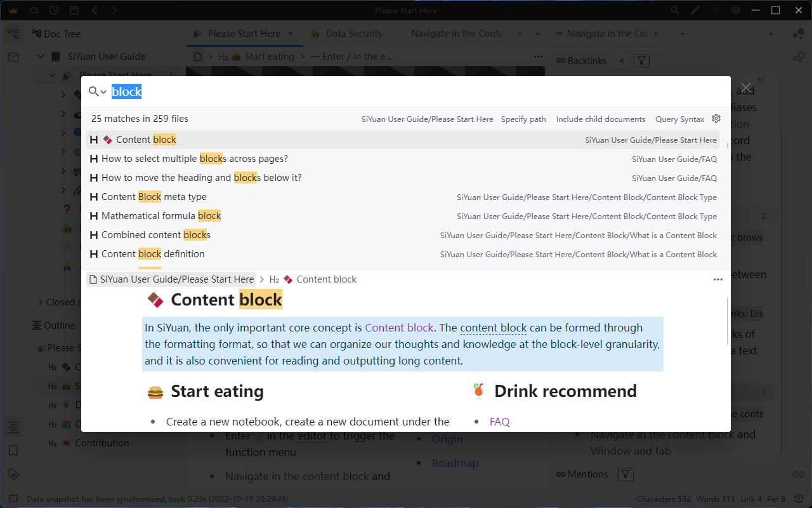Expand the tab list chevron

click(538, 34)
